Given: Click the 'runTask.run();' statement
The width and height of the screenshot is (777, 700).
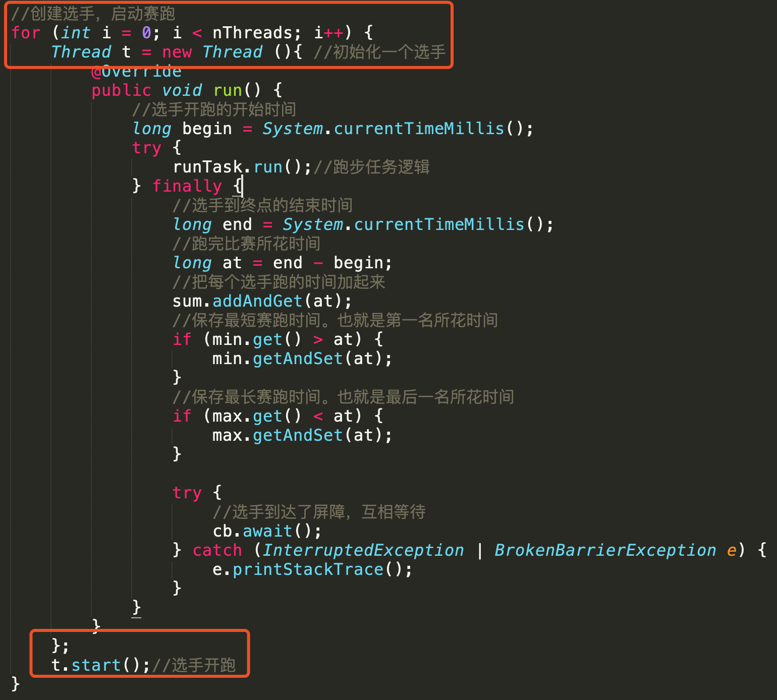Looking at the screenshot, I should coord(242,167).
